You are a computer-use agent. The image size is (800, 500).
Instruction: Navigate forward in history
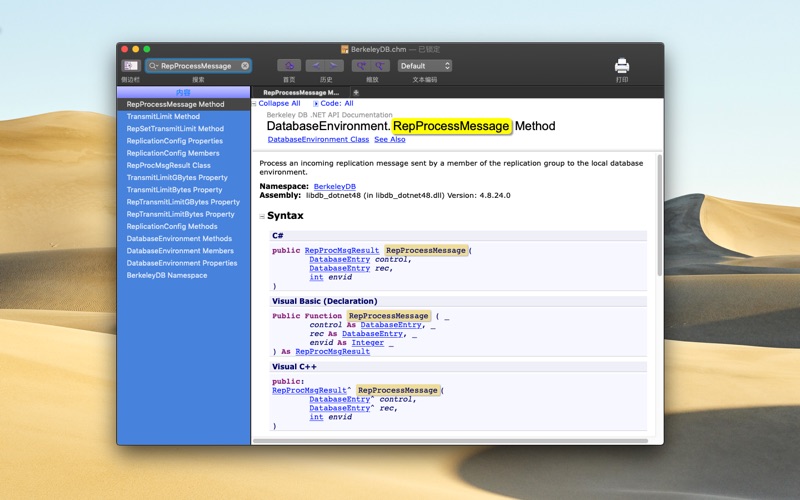(334, 66)
